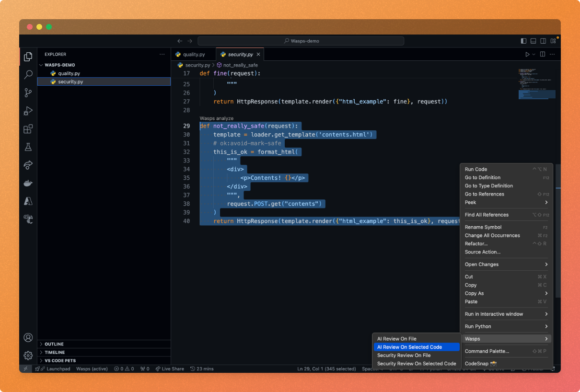Toggle the bottom panel layout button
Image resolution: width=580 pixels, height=392 pixels.
(533, 41)
